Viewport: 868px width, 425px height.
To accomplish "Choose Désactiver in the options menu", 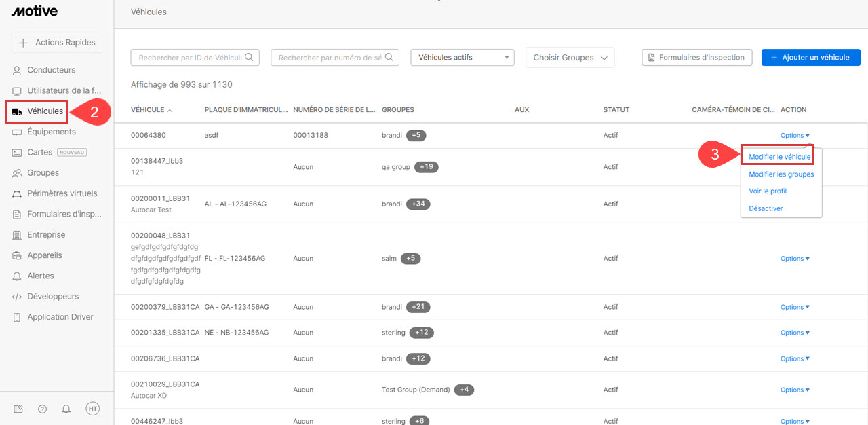I will (x=766, y=208).
